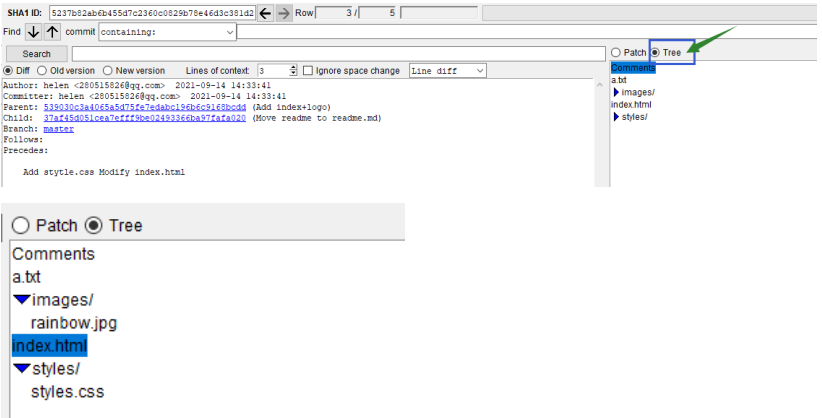822x418 pixels.
Task: Select styles.css in the enlarged tree
Action: point(68,392)
